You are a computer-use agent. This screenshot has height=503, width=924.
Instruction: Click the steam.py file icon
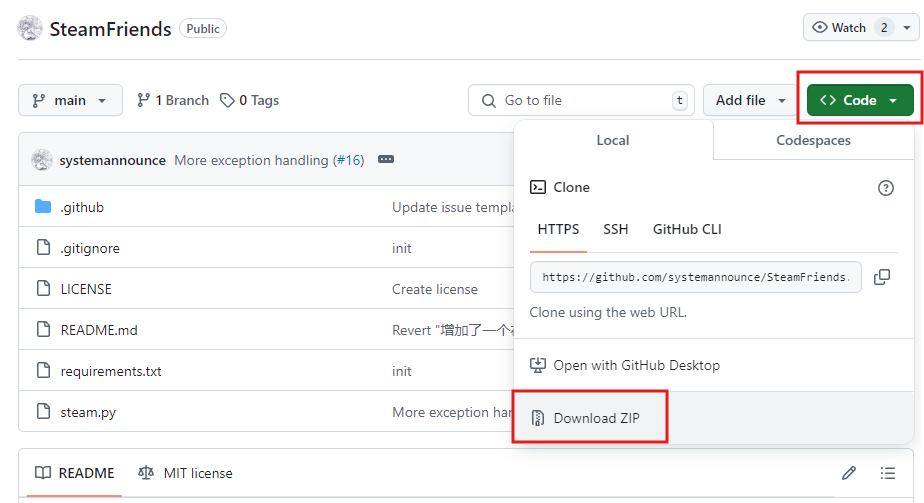[43, 411]
